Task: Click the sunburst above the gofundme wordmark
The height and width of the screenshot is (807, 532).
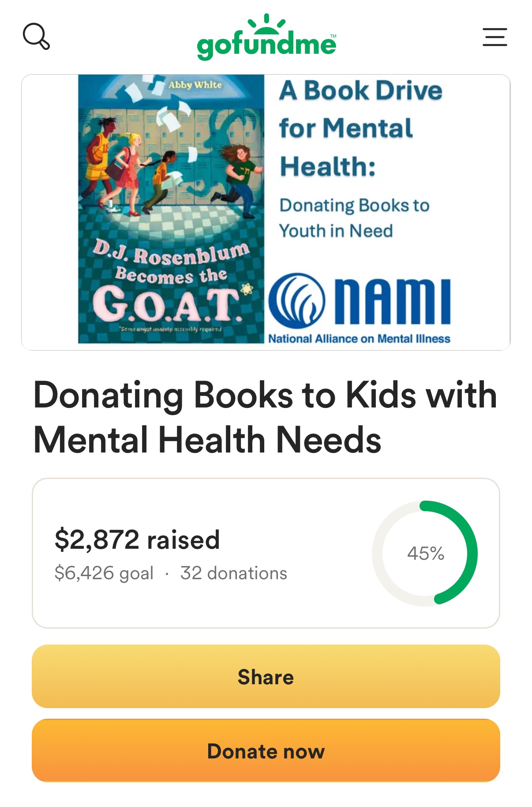Action: click(x=266, y=24)
